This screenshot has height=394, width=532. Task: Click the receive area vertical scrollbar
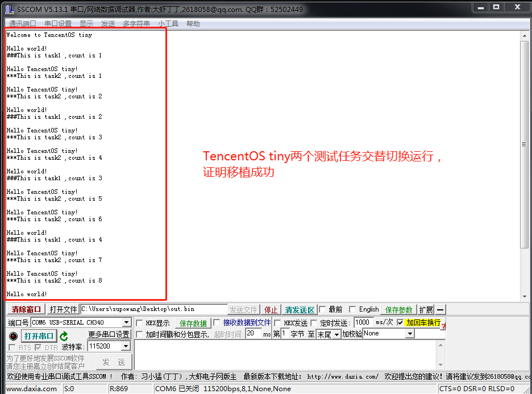click(524, 142)
